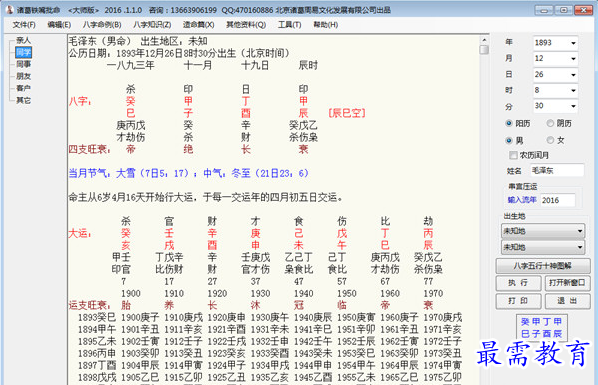Click the 输入流年 link
The height and width of the screenshot is (385, 598).
pyautogui.click(x=522, y=200)
